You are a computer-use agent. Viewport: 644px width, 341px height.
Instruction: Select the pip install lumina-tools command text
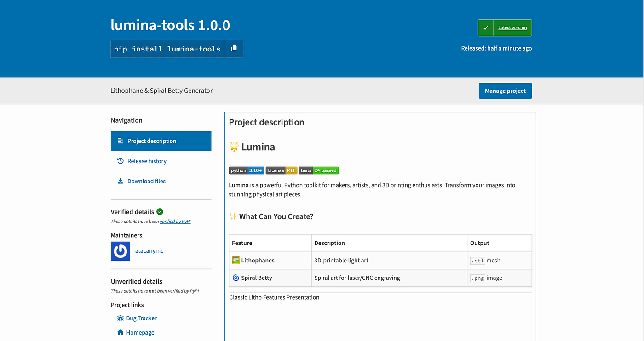[x=167, y=49]
